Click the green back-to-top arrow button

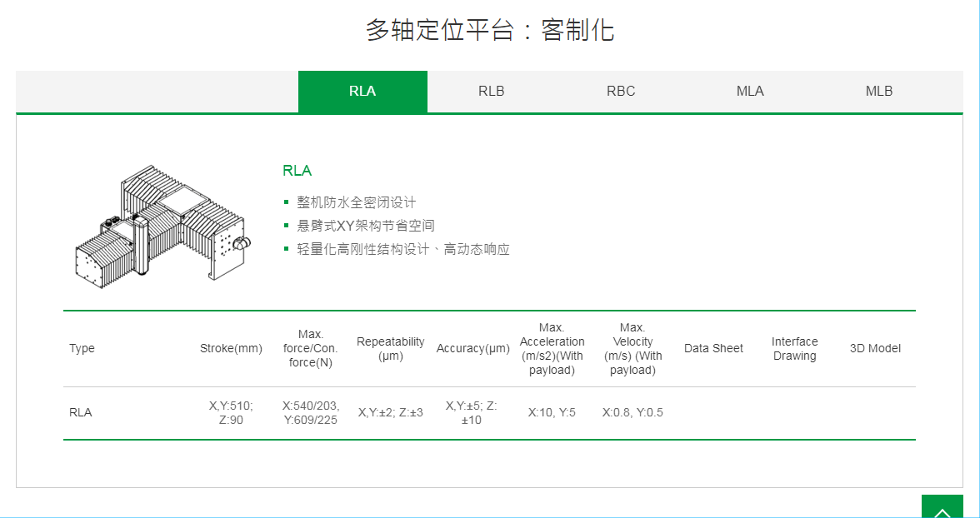[942, 506]
